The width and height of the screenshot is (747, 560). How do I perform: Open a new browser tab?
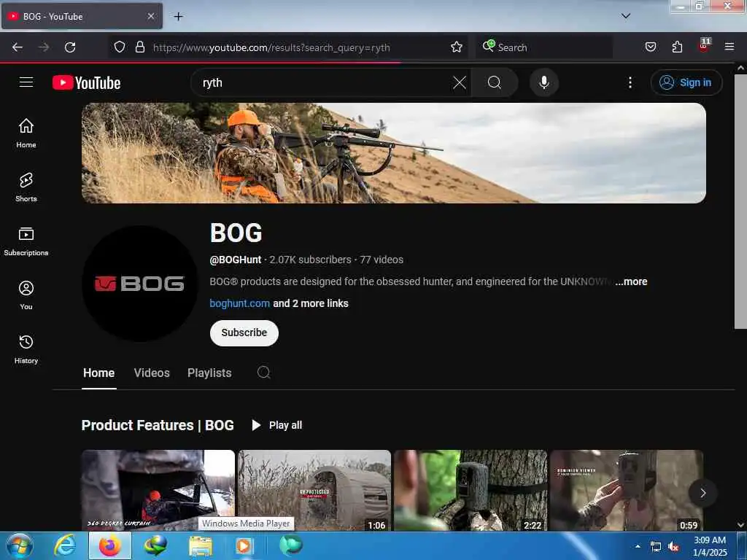click(178, 17)
